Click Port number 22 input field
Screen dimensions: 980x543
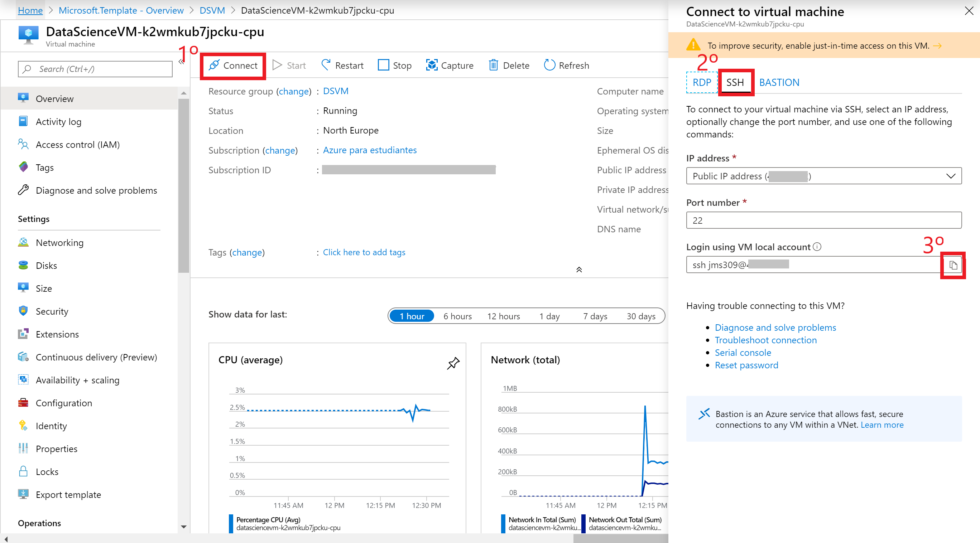(824, 221)
